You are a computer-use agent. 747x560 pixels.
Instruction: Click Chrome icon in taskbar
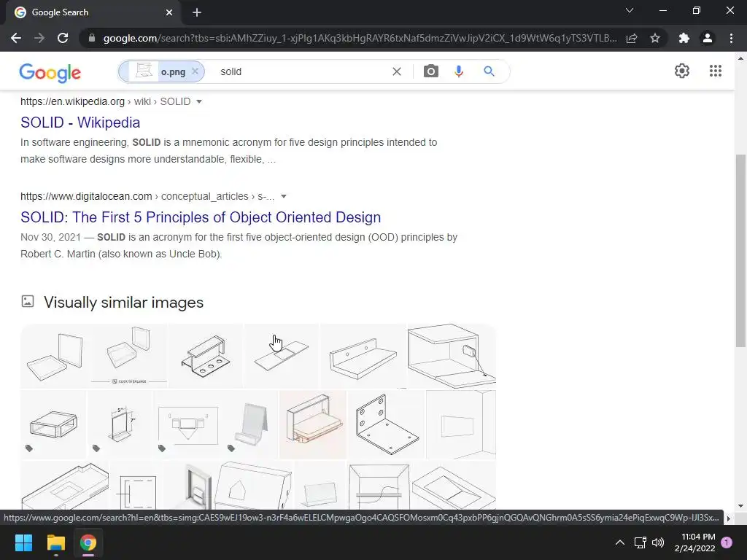[x=88, y=542]
